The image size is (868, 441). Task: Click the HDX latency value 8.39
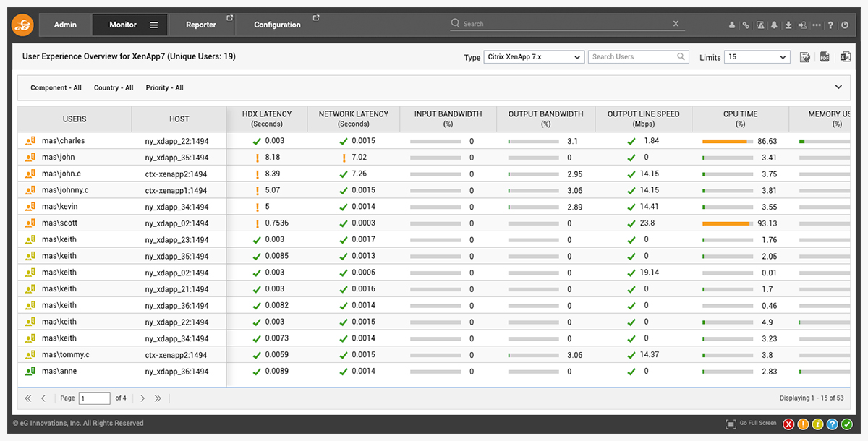click(273, 174)
